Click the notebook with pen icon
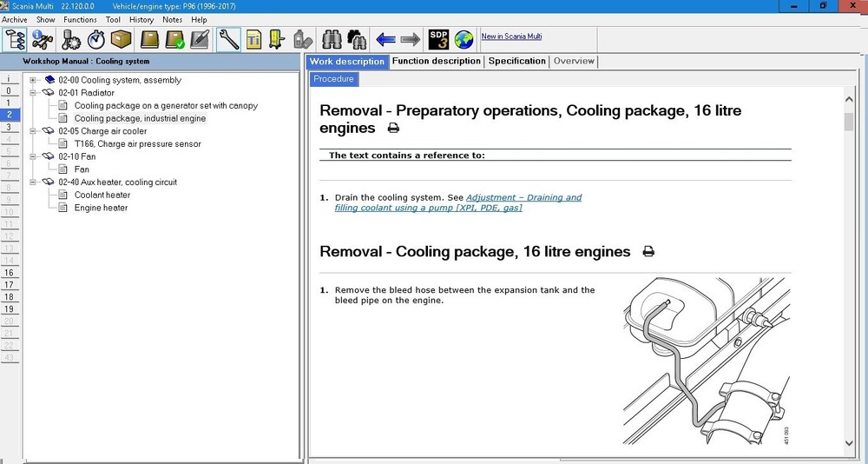The image size is (868, 464). click(200, 39)
